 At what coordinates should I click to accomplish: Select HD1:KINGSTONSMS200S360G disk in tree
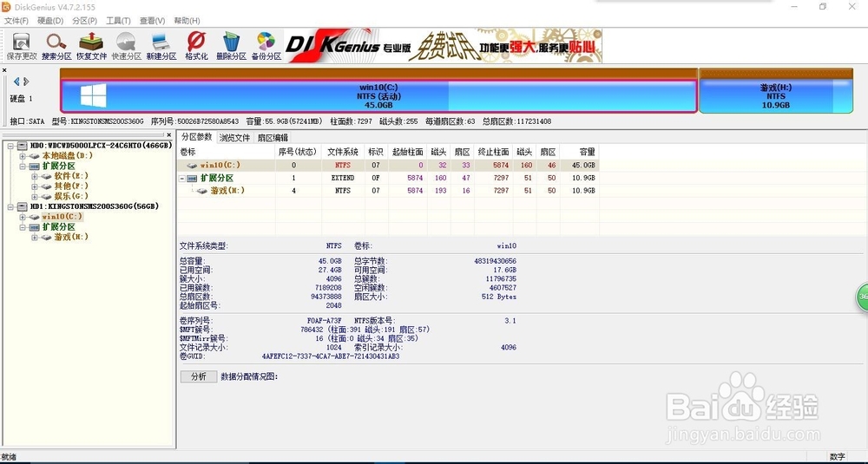coord(95,206)
